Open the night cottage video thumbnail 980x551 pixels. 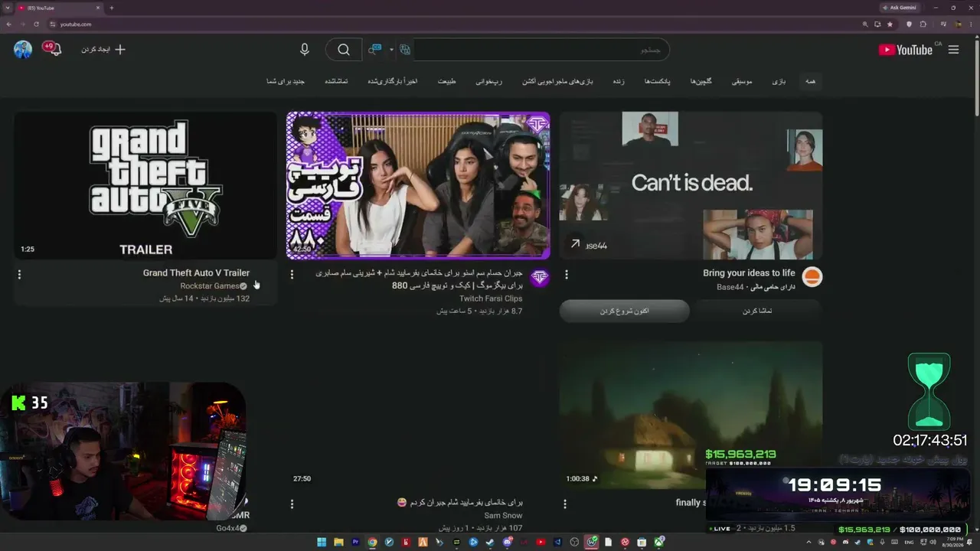[x=691, y=415]
